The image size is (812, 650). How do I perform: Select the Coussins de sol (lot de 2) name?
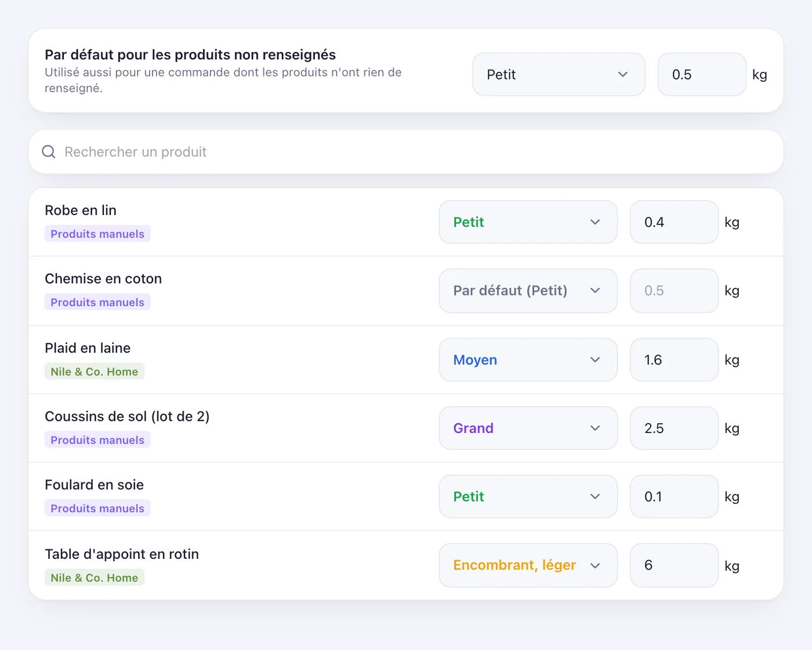tap(127, 417)
